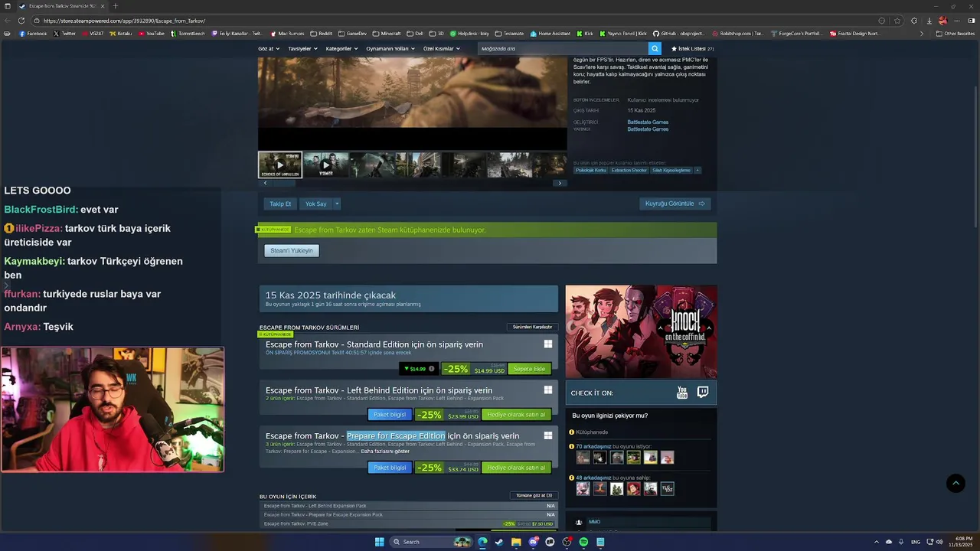Click the browser refresh button
Viewport: 980px width, 551px height.
tap(21, 21)
